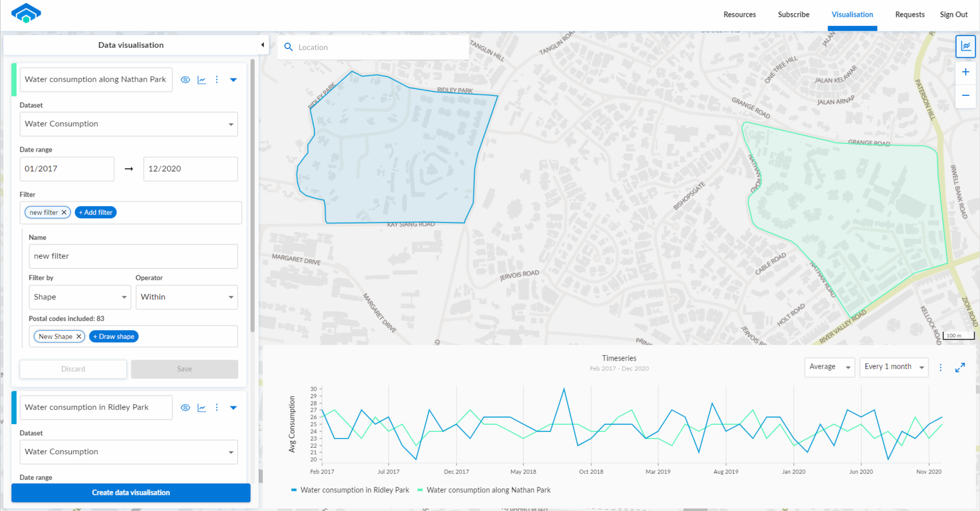Toggle Ridley Park series in chart legend
Viewport: 980px width, 511px height.
click(350, 490)
